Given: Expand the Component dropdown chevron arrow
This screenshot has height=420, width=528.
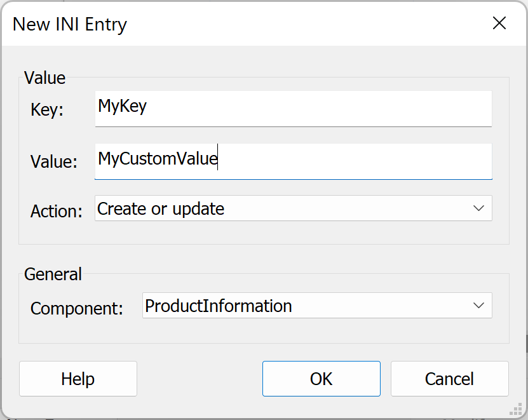Looking at the screenshot, I should pyautogui.click(x=478, y=305).
